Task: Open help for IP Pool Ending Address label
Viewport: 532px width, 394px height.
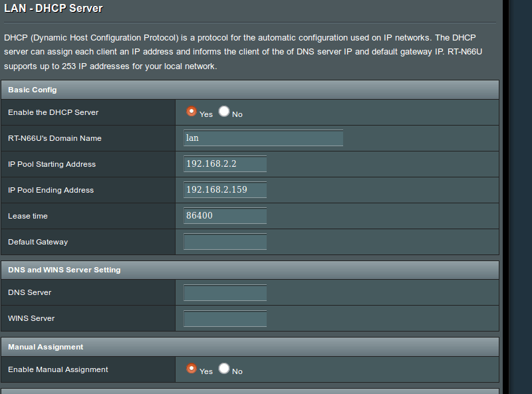Action: (51, 190)
